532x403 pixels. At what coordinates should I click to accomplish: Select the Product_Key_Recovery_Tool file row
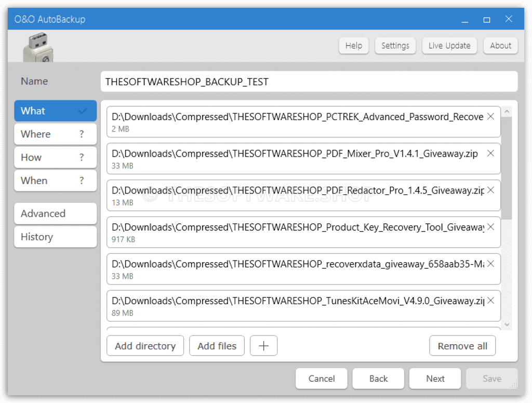303,232
